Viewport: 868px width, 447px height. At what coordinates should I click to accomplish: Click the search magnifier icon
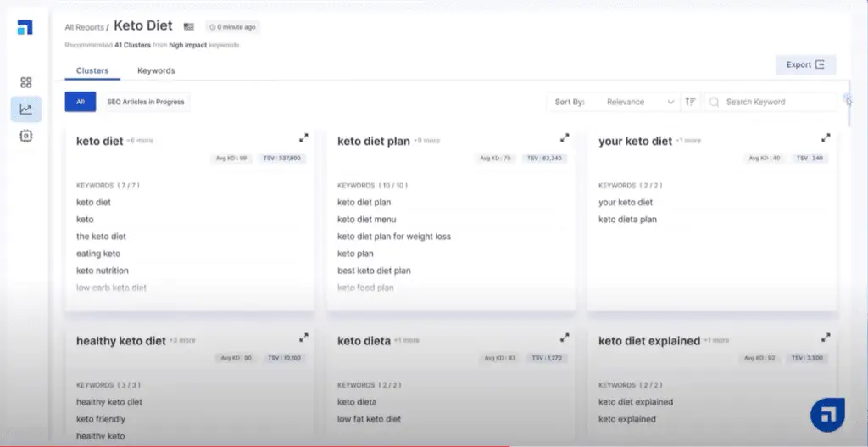tap(714, 102)
